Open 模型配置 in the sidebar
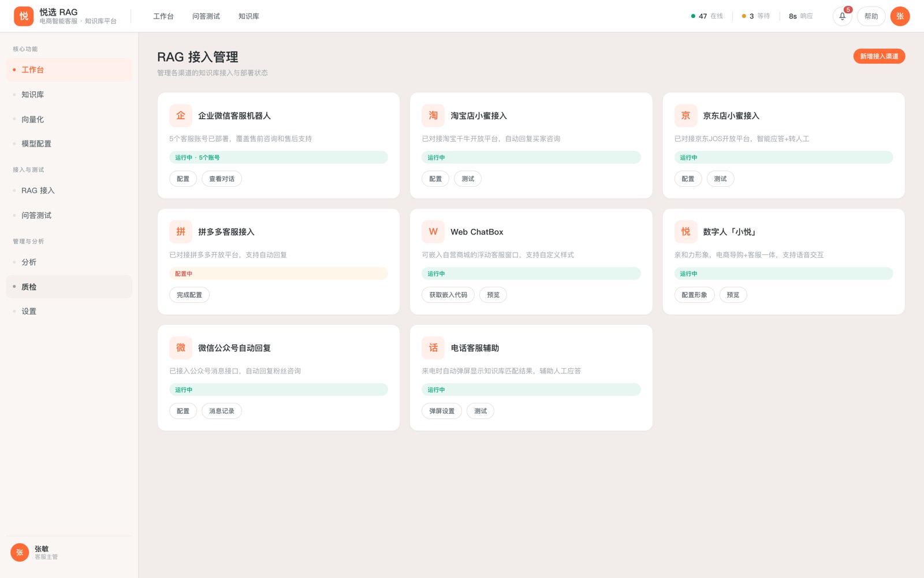The image size is (924, 578). [69, 144]
